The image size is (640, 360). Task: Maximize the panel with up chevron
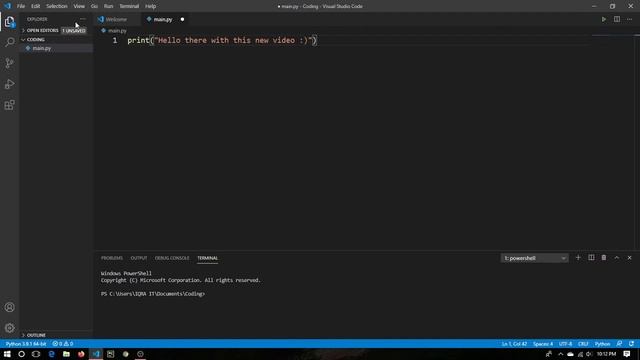coord(617,258)
